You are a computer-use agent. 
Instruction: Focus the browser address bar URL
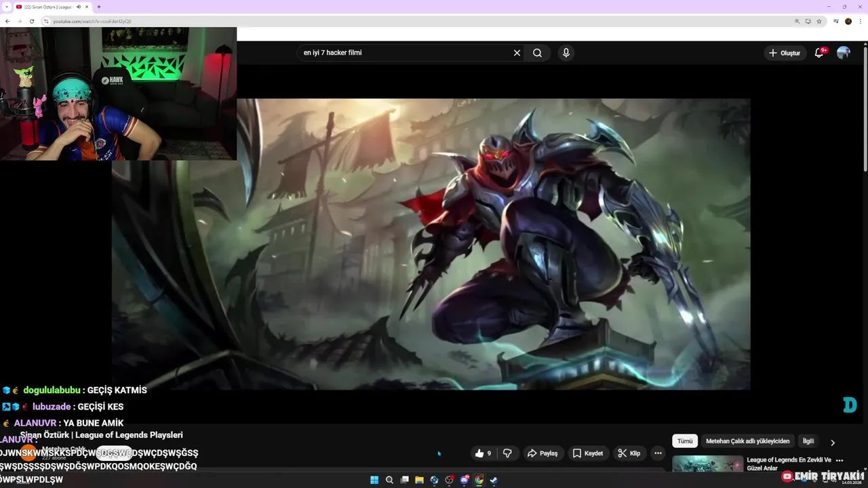pyautogui.click(x=92, y=21)
